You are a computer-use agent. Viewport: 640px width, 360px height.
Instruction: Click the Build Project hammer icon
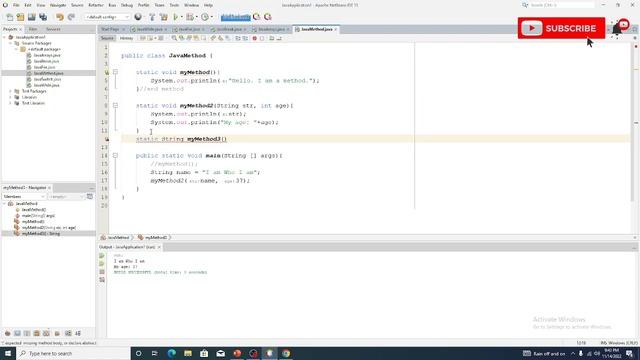click(x=152, y=17)
